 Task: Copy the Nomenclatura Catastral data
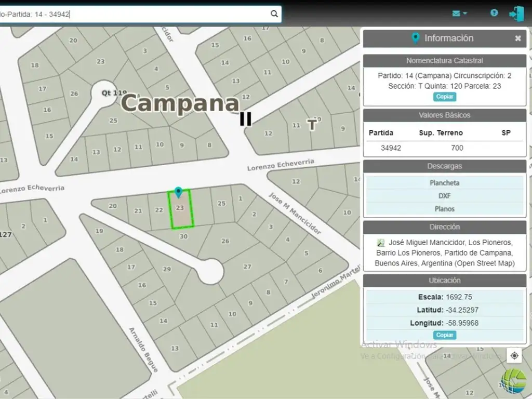(x=444, y=97)
